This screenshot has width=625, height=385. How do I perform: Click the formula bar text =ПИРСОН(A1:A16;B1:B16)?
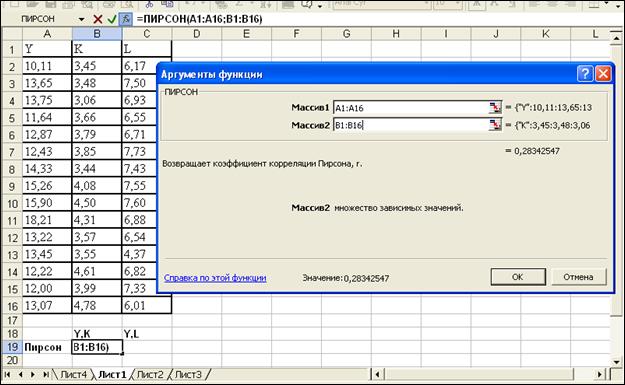[199, 19]
